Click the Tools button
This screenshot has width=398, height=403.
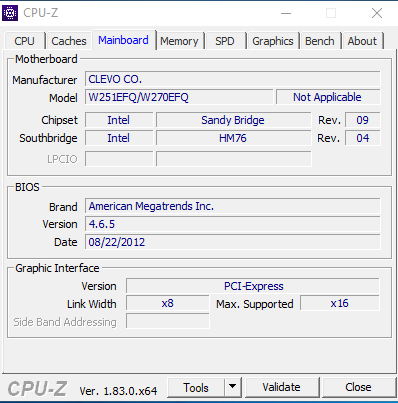pyautogui.click(x=196, y=387)
